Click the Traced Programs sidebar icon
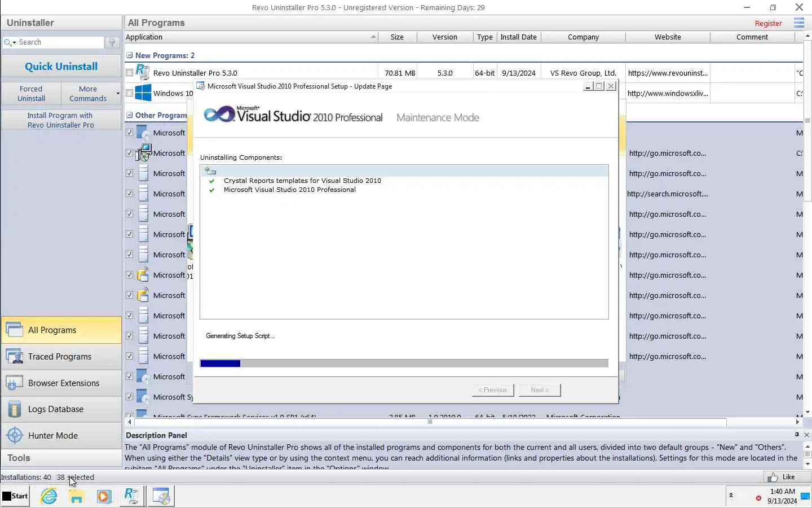The image size is (812, 508). click(14, 356)
